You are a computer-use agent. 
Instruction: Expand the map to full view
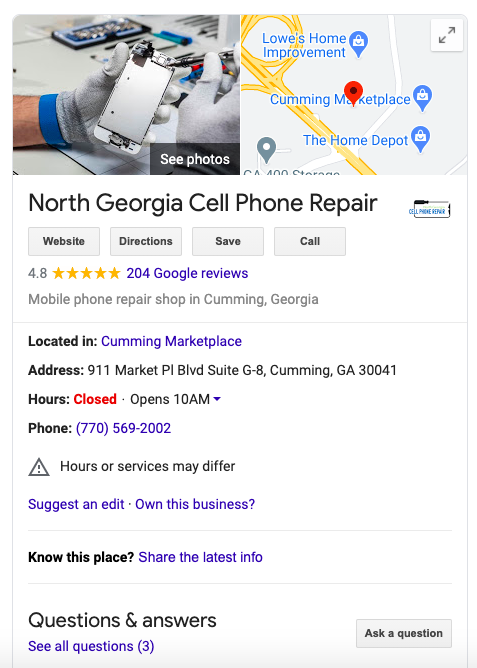tap(447, 35)
